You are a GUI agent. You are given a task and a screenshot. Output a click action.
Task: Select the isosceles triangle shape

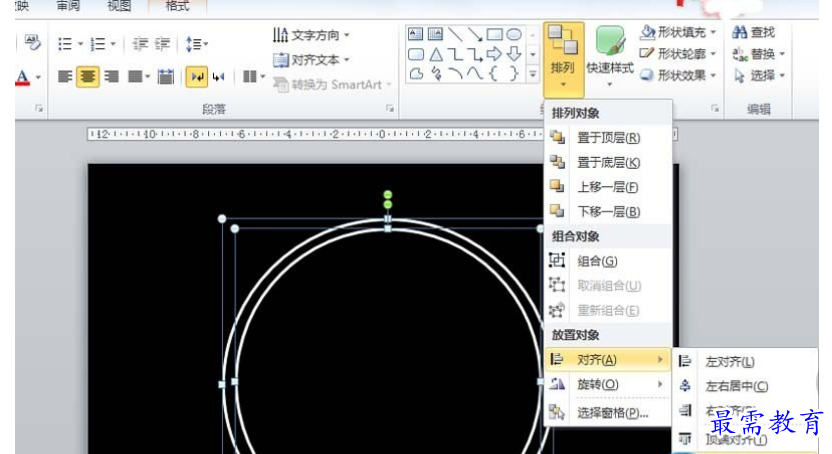pos(436,54)
